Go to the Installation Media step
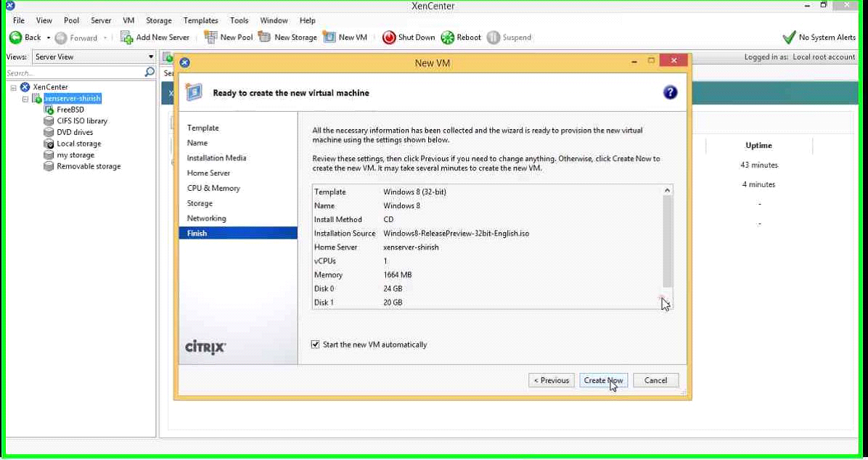868x460 pixels. [238, 157]
